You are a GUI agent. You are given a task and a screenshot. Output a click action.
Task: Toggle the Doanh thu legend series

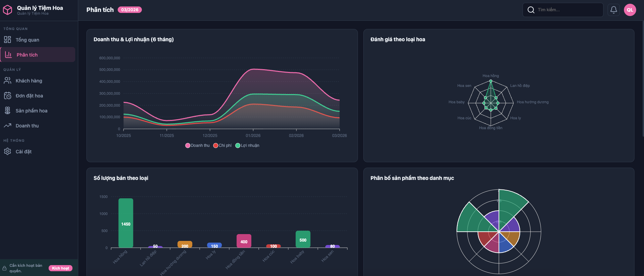(197, 145)
